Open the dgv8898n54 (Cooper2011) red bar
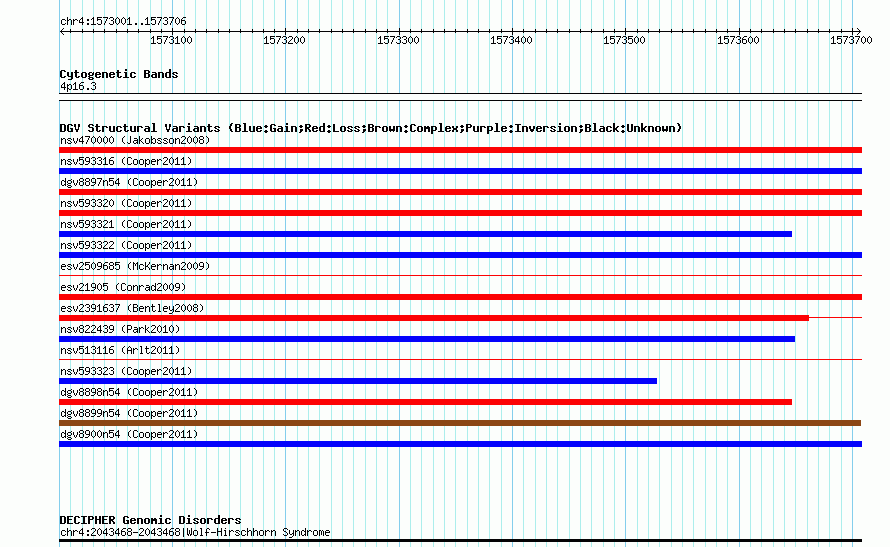 pos(425,402)
